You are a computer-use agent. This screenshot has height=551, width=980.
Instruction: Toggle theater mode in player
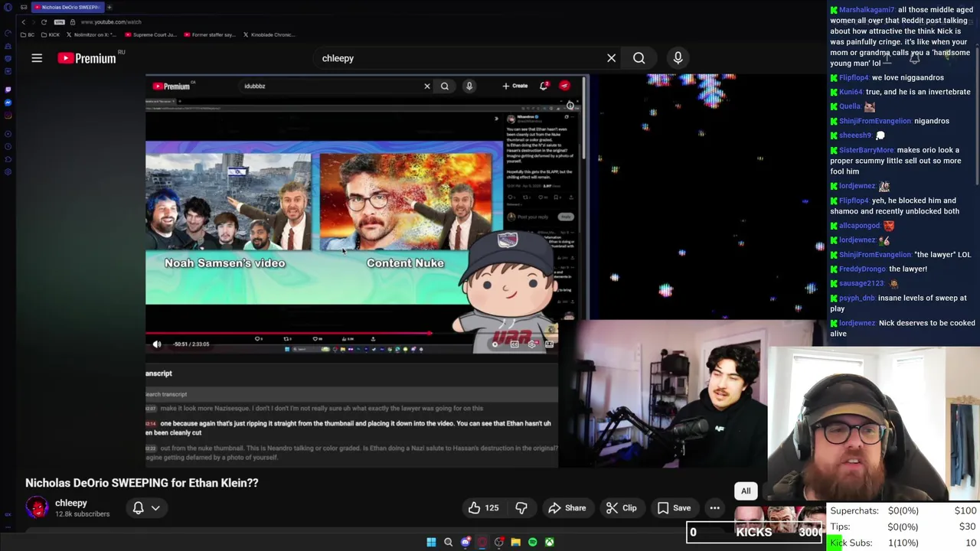coord(549,344)
